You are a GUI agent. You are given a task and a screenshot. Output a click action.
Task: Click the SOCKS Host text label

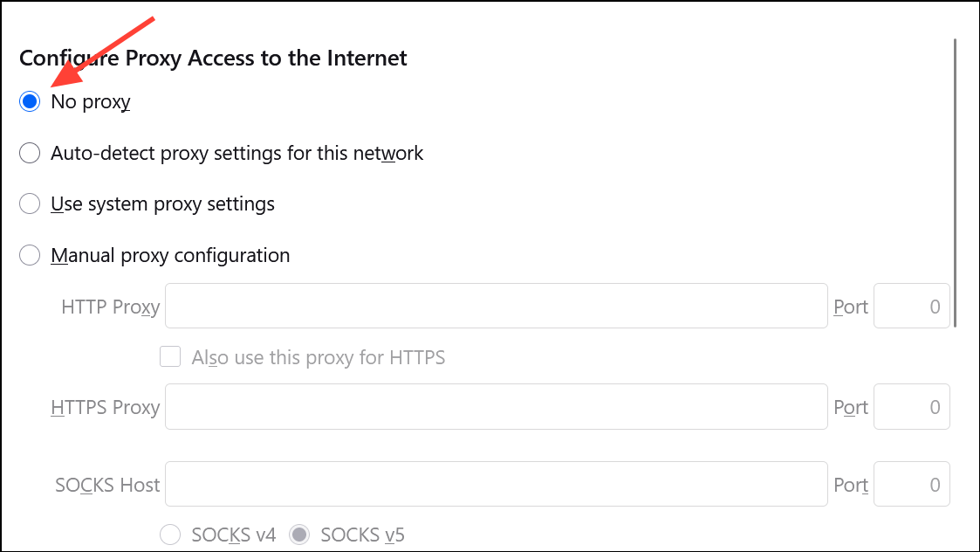tap(107, 485)
